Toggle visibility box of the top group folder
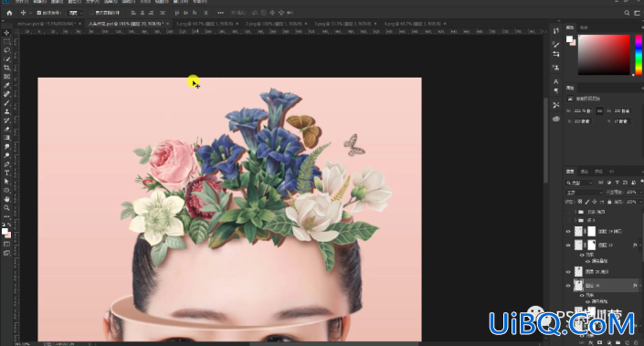Image resolution: width=644 pixels, height=346 pixels. [568, 212]
